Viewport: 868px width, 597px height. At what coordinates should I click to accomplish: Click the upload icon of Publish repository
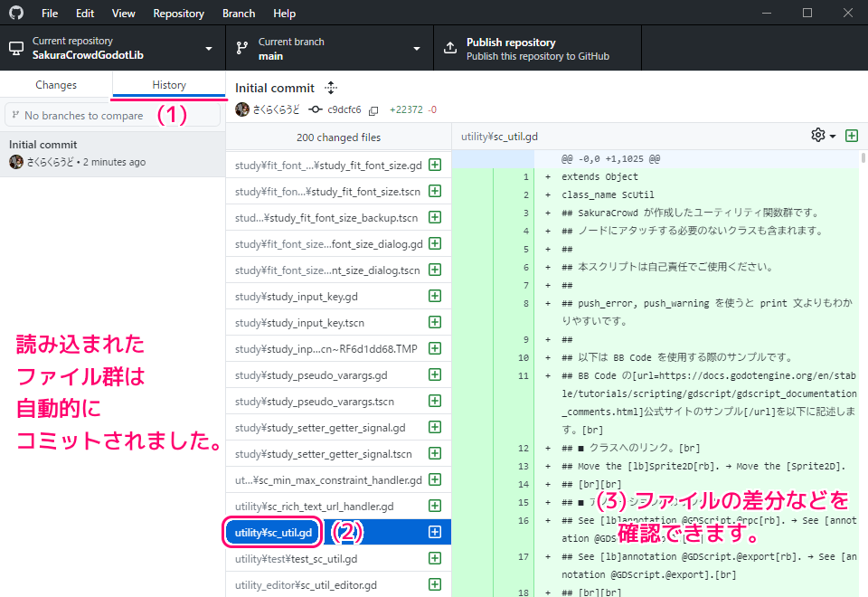click(x=450, y=48)
